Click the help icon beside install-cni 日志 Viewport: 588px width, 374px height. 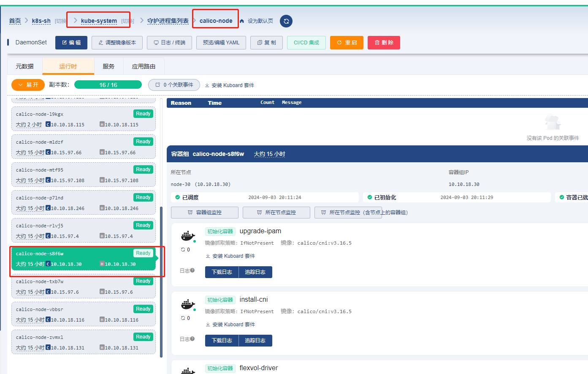[192, 339]
